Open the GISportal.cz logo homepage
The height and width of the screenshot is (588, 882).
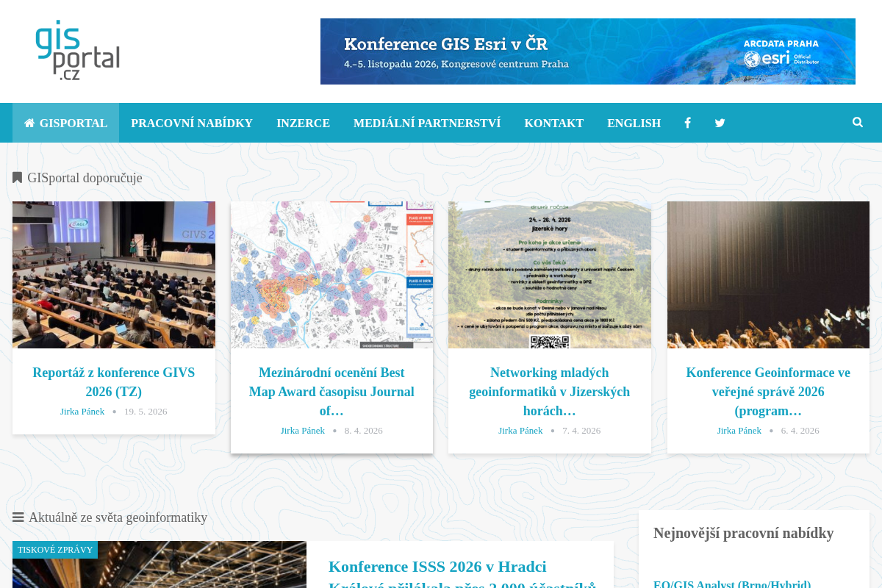(x=77, y=50)
